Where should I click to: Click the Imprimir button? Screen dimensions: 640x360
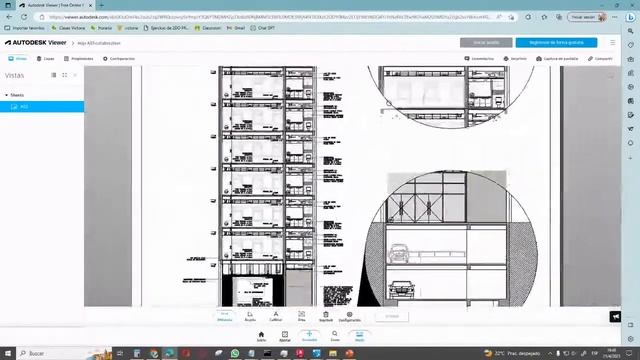tap(515, 59)
